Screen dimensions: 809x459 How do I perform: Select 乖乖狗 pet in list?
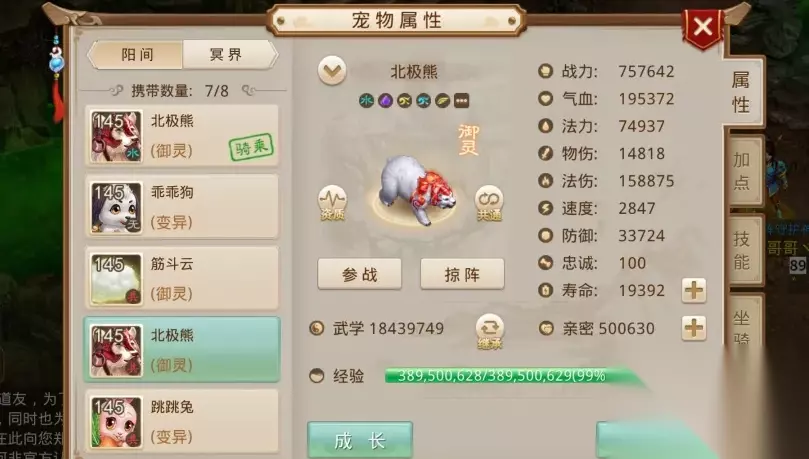[x=182, y=206]
